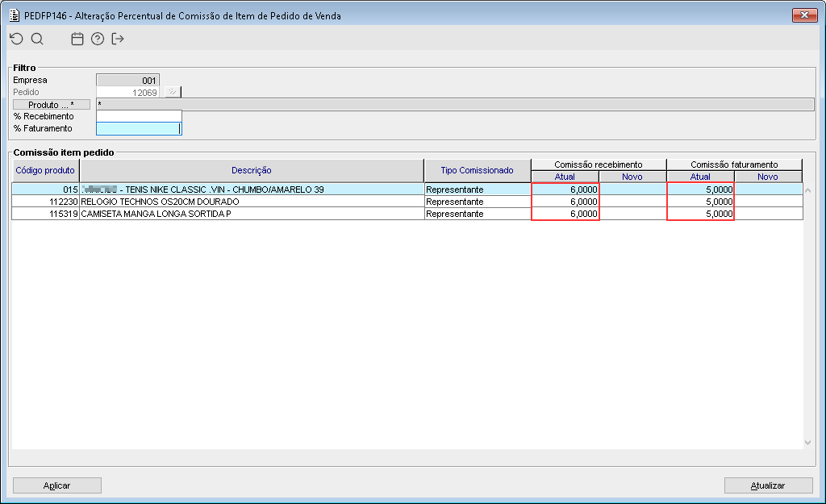Click the Atualizar button
The image size is (826, 504).
pyautogui.click(x=768, y=485)
